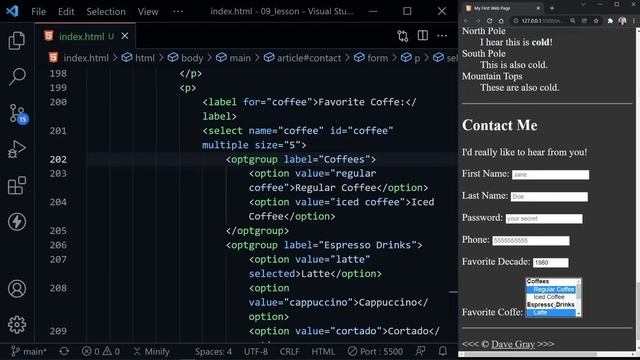Viewport: 640px width, 360px height.
Task: Select Latte in the coffee listbox
Action: 551,312
